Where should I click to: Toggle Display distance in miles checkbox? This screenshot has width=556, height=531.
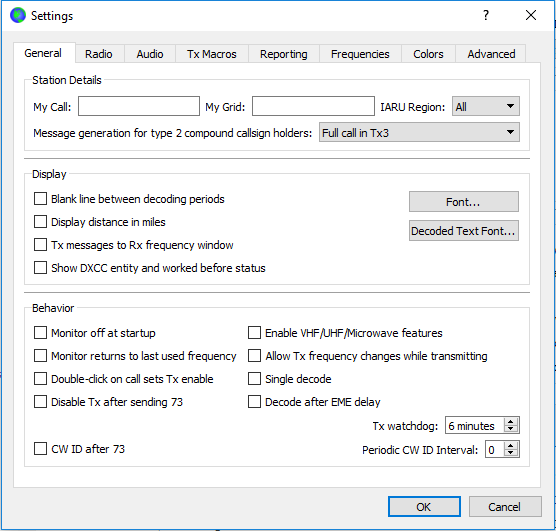[x=40, y=222]
